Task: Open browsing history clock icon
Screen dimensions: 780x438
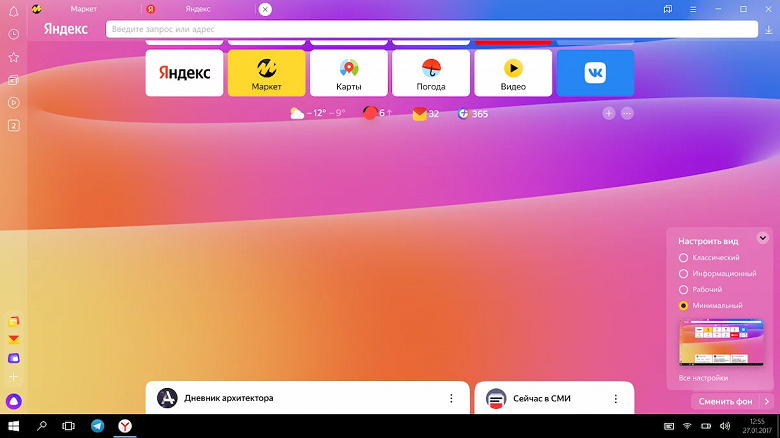Action: (x=14, y=34)
